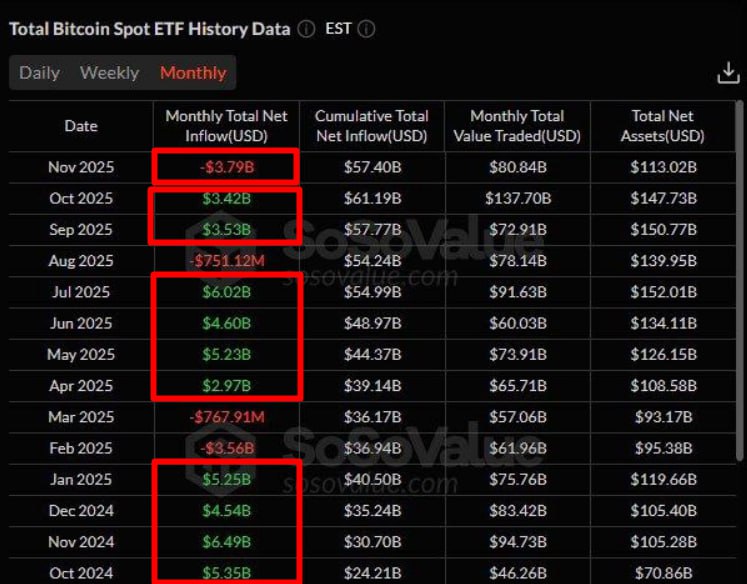
Task: Click the Monthly Total Value Traded header
Action: pos(517,126)
